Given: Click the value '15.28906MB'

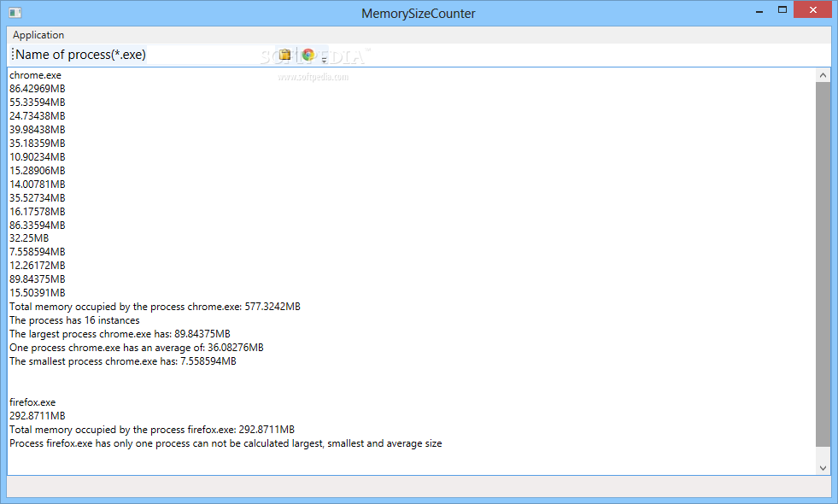Looking at the screenshot, I should tap(38, 171).
